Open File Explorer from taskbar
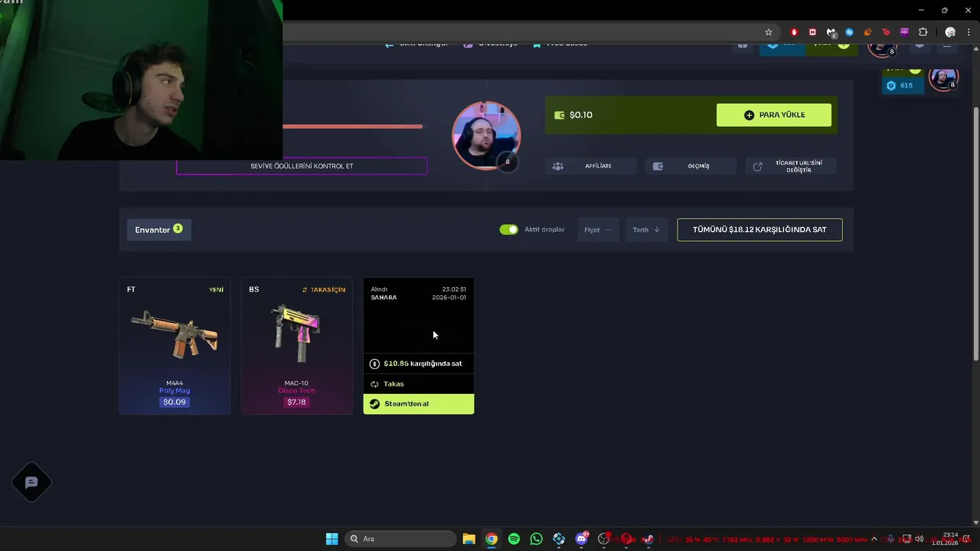 point(469,539)
